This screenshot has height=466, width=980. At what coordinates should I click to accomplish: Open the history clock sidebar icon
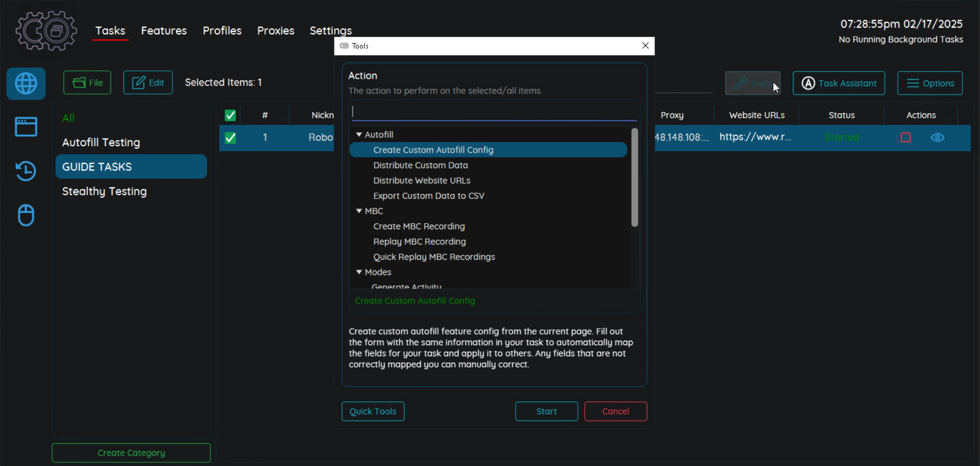tap(26, 171)
